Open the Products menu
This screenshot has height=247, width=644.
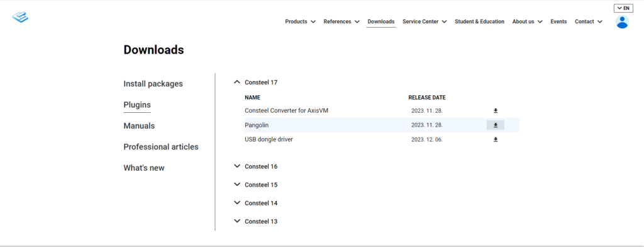click(300, 21)
